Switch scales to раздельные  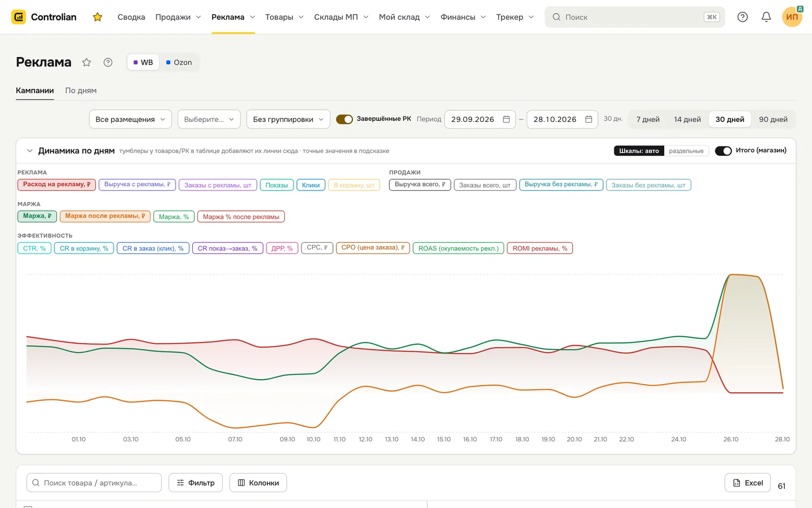(x=686, y=151)
